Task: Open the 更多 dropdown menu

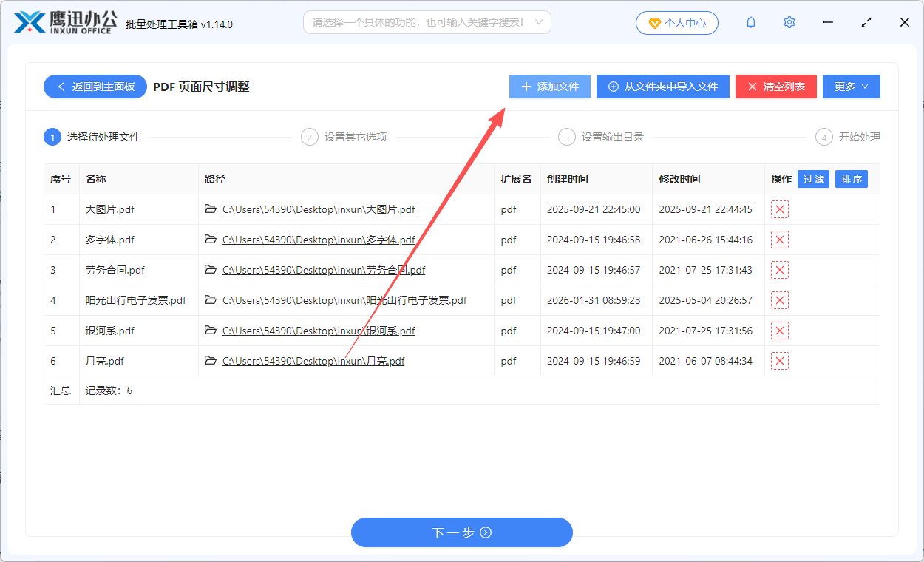Action: 851,87
